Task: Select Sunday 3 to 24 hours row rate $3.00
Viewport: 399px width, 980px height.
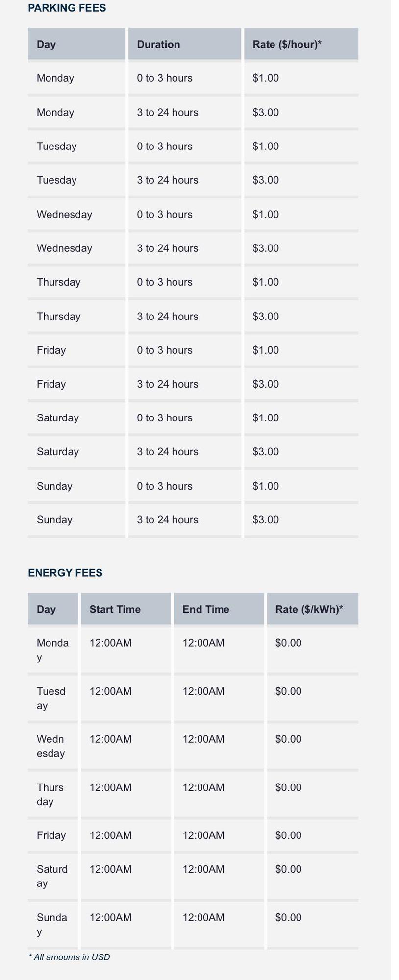Action: (x=266, y=520)
